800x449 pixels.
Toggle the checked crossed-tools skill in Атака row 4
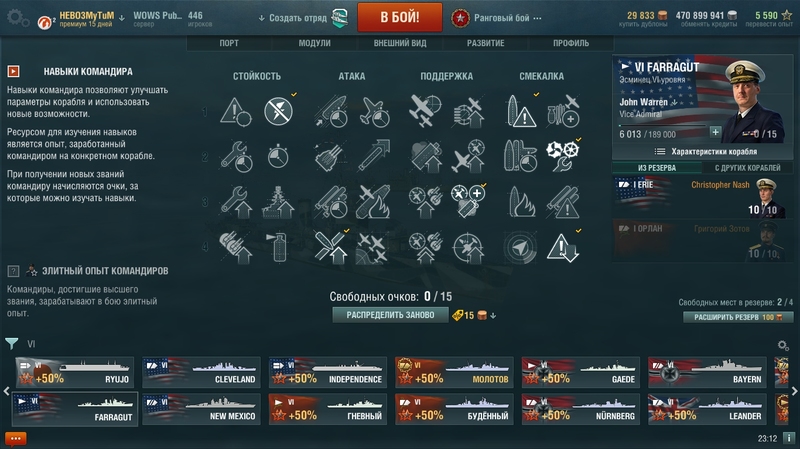[x=331, y=248]
